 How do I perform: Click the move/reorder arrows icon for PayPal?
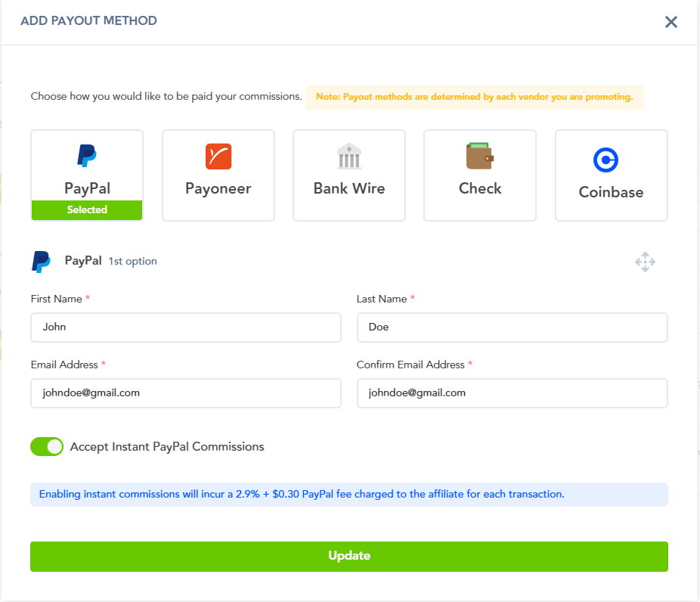tap(645, 262)
